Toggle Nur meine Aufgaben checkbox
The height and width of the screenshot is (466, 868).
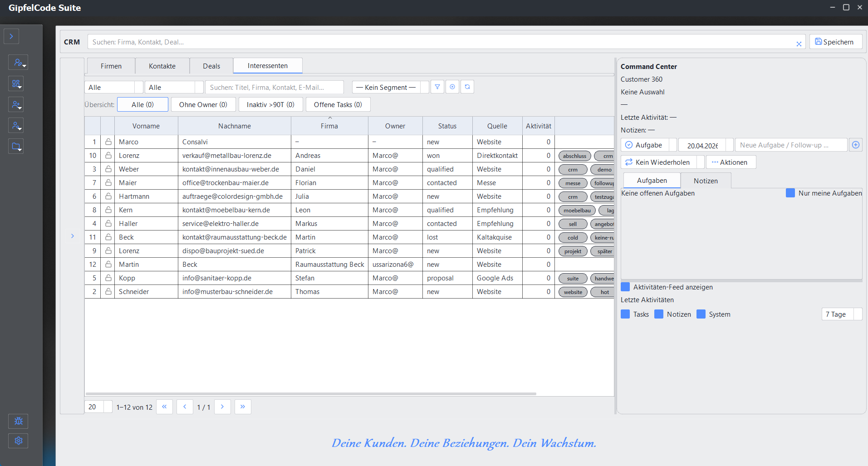click(x=790, y=193)
